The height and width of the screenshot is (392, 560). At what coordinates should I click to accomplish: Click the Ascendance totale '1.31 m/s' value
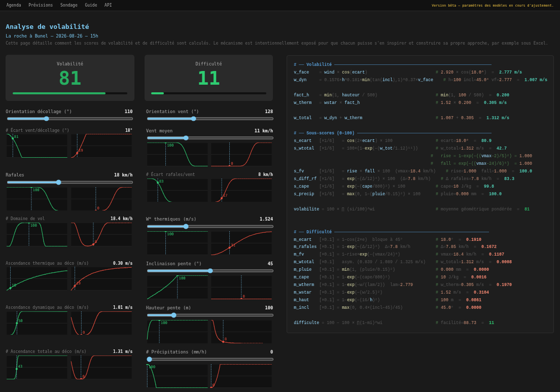pyautogui.click(x=123, y=351)
